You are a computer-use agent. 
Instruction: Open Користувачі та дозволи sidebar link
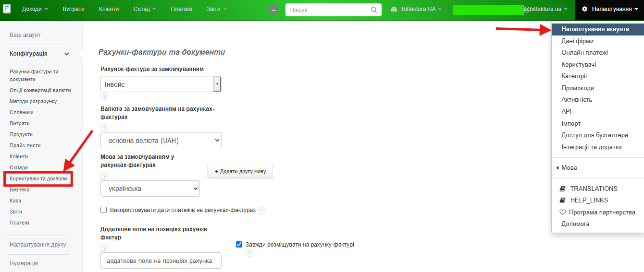coord(38,178)
